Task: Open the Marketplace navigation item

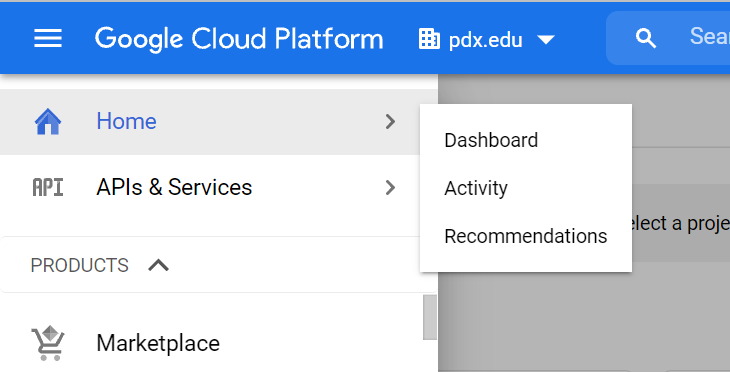Action: point(158,344)
